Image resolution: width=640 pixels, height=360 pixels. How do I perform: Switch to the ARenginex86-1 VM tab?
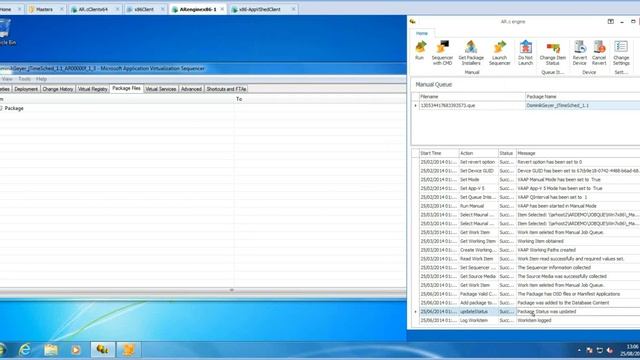198,9
